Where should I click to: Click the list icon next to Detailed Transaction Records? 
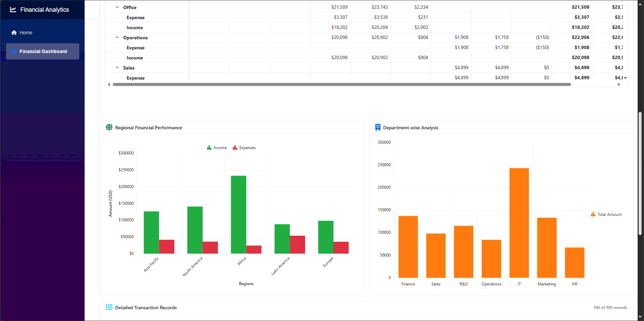point(109,307)
